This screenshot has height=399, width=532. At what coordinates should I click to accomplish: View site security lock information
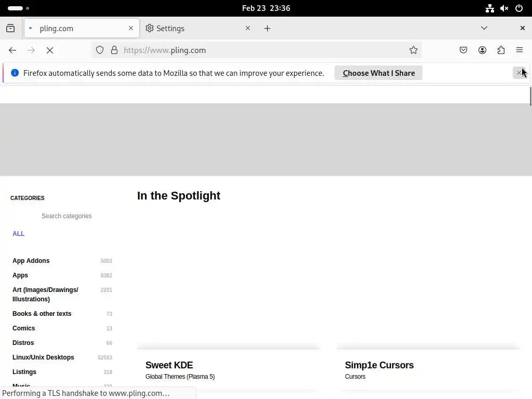(x=114, y=50)
